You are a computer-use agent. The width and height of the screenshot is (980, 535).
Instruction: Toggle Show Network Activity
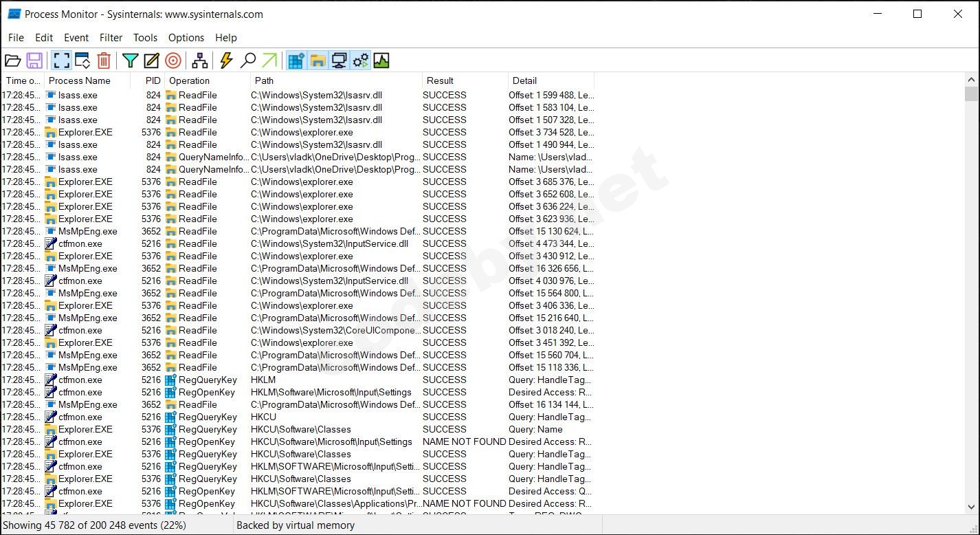(x=339, y=61)
